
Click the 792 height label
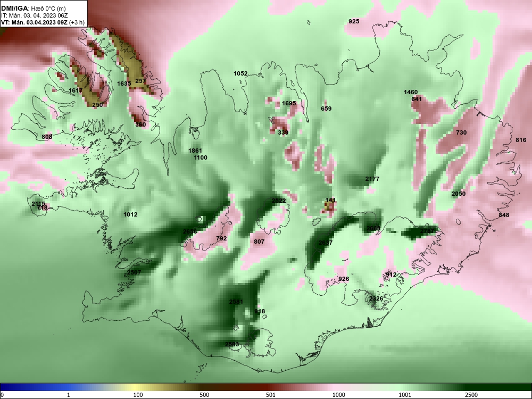pyautogui.click(x=221, y=239)
